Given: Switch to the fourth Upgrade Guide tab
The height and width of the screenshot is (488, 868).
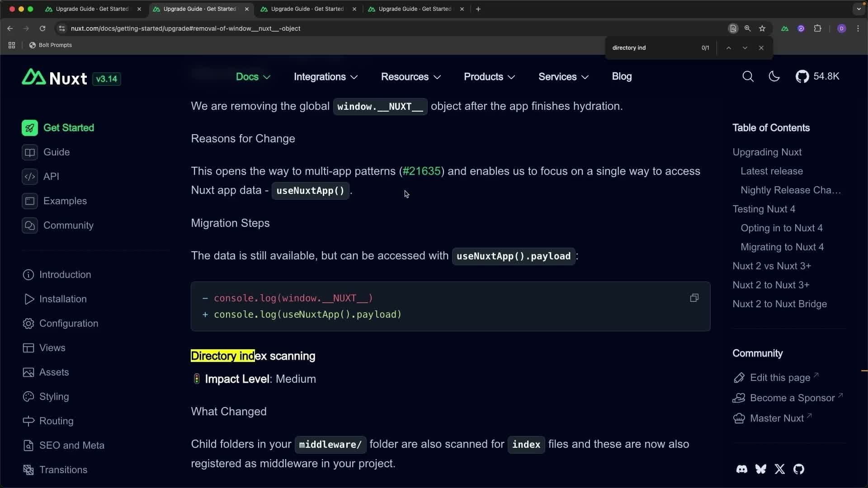Looking at the screenshot, I should click(x=415, y=9).
